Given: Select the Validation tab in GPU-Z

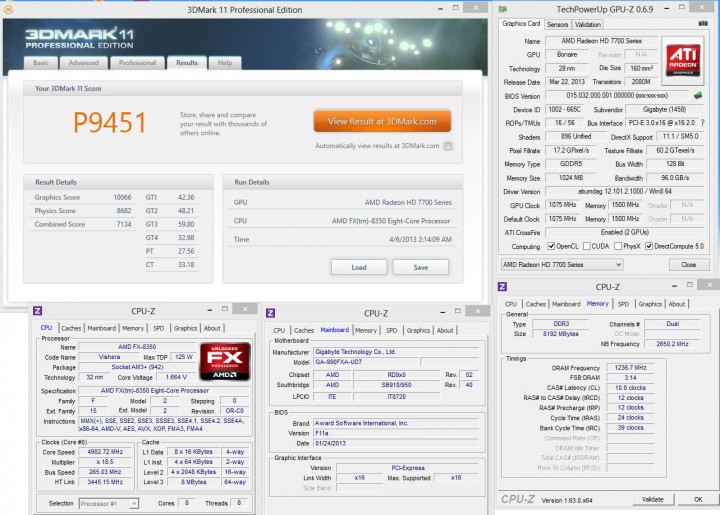Looking at the screenshot, I should tap(588, 24).
